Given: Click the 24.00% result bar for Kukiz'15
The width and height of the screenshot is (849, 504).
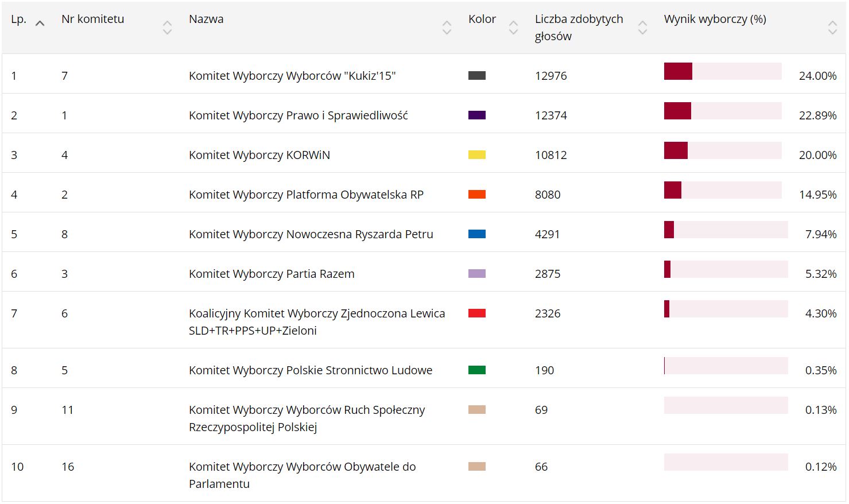Looking at the screenshot, I should [722, 71].
